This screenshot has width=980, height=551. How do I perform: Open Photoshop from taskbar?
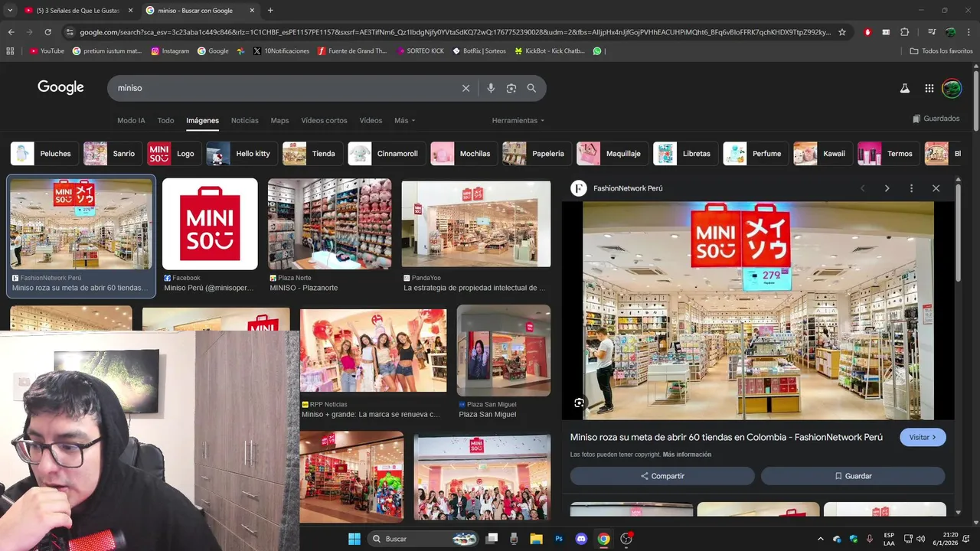click(x=559, y=539)
